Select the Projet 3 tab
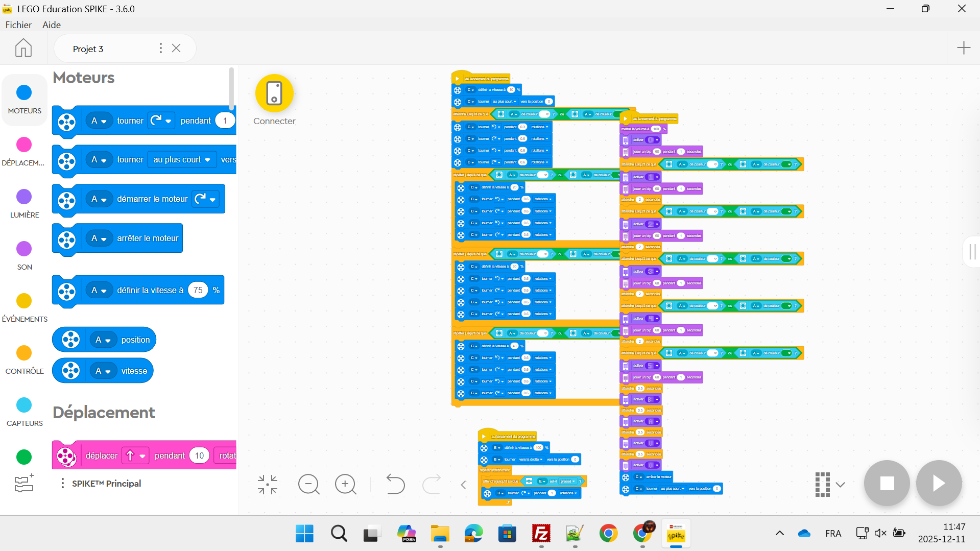The image size is (980, 551). [88, 49]
